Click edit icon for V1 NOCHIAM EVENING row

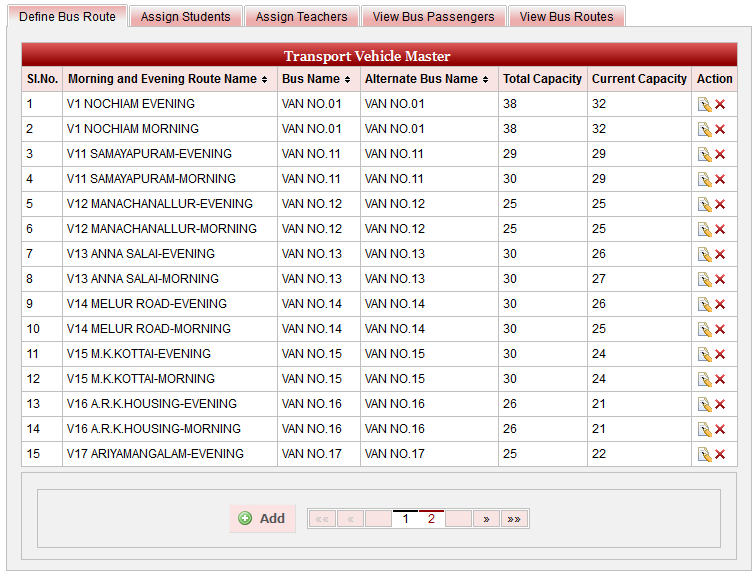tap(704, 104)
